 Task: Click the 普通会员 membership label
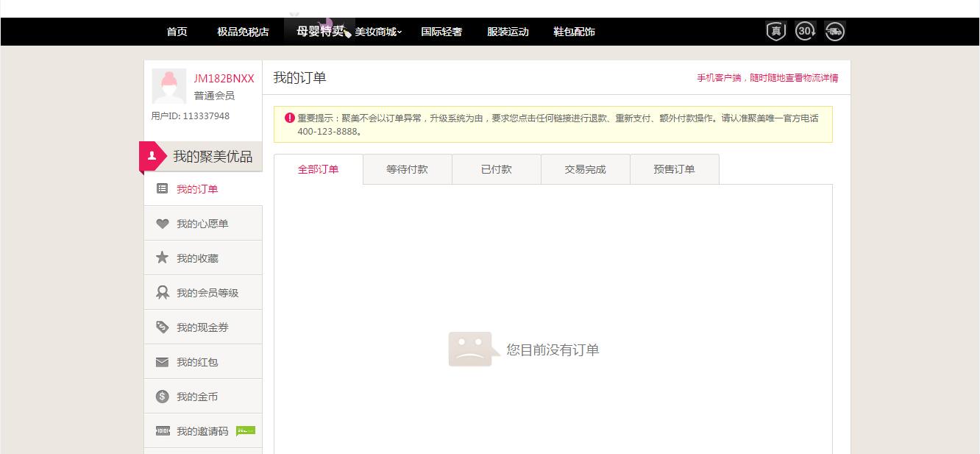214,96
